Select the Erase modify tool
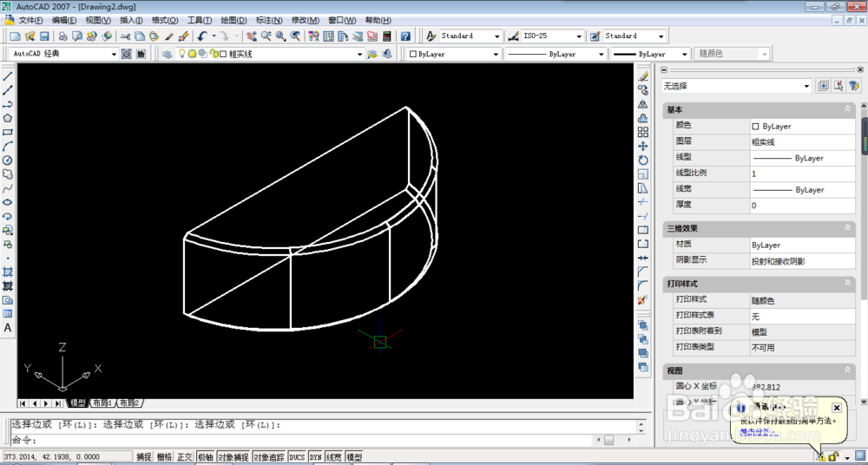 pos(642,75)
